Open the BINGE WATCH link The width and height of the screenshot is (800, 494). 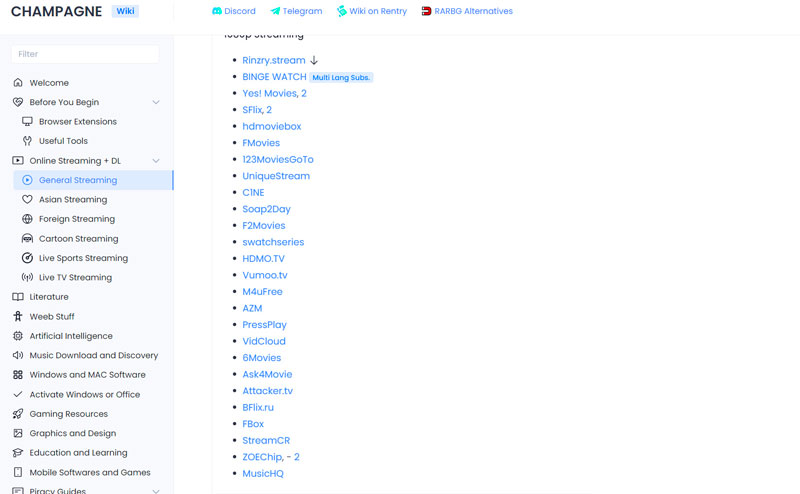pyautogui.click(x=274, y=77)
